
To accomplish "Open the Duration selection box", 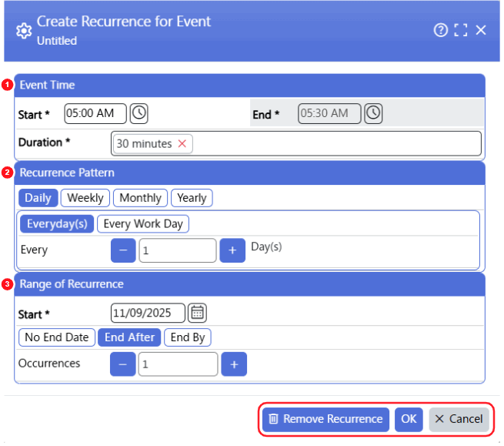I will pyautogui.click(x=296, y=143).
